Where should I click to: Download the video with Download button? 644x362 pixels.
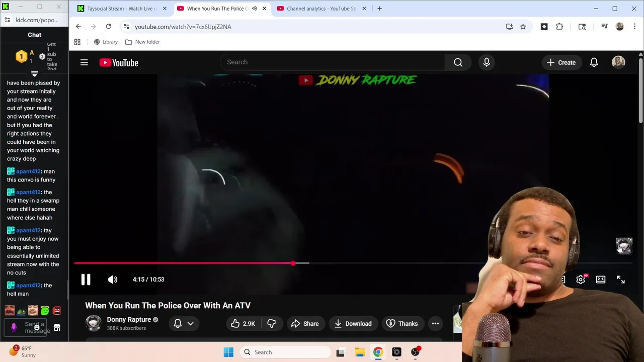353,324
